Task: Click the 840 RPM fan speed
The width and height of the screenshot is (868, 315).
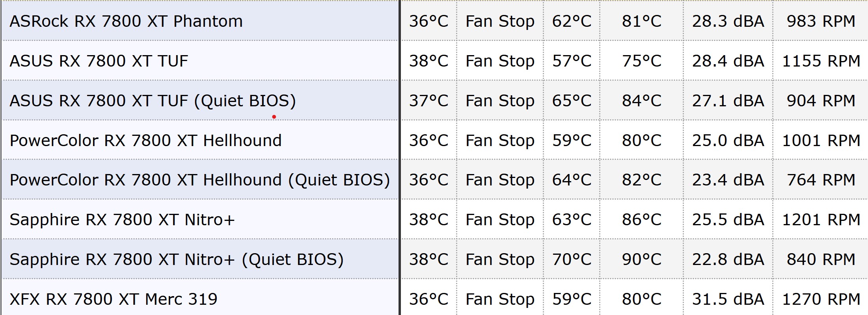Action: 821,259
